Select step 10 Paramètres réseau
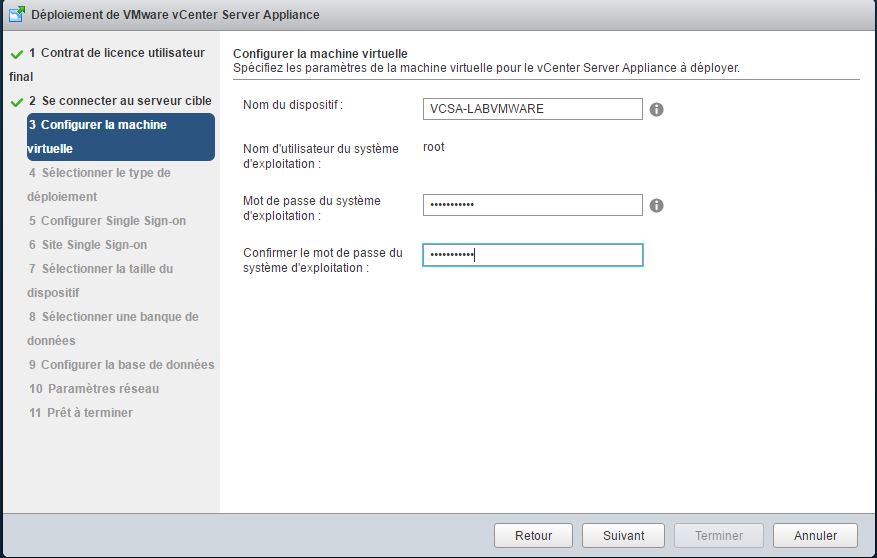This screenshot has height=558, width=877. (94, 389)
